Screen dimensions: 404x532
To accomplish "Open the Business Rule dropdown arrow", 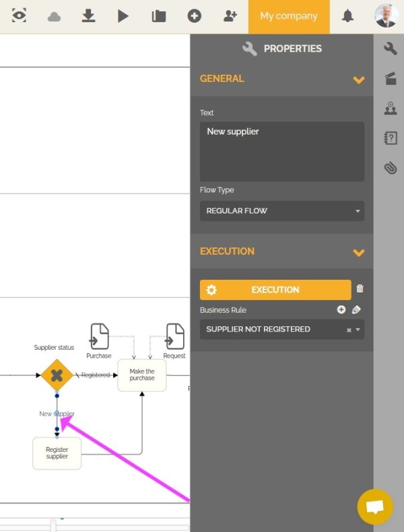I will 358,330.
